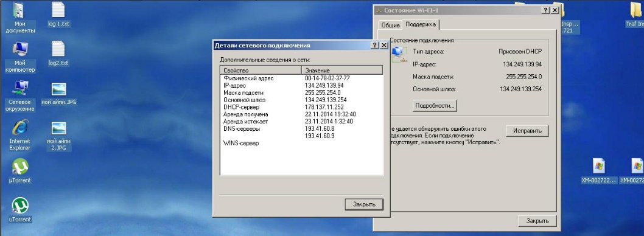Click the Исправить button
This screenshot has width=644, height=236.
pos(527,131)
